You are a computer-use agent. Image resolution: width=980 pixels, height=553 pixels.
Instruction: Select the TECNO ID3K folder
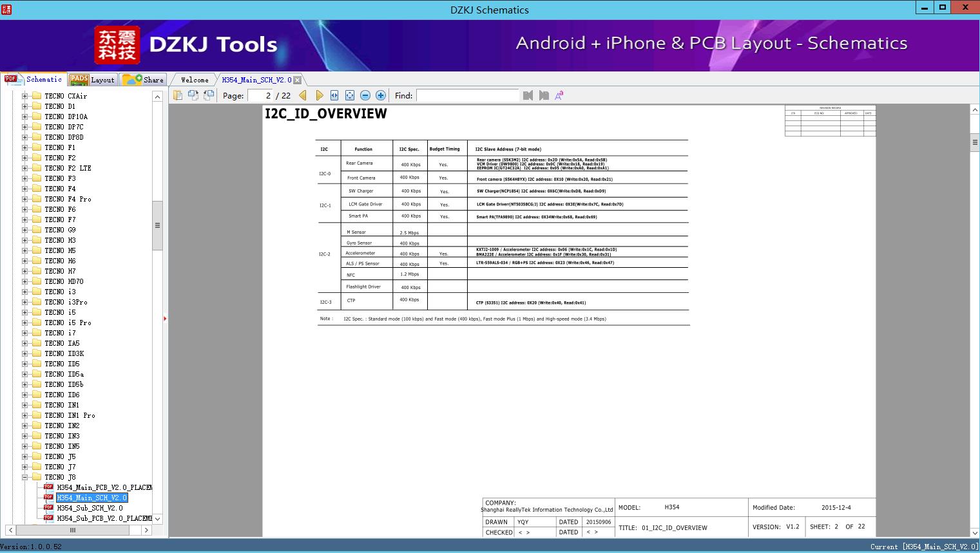pyautogui.click(x=64, y=353)
